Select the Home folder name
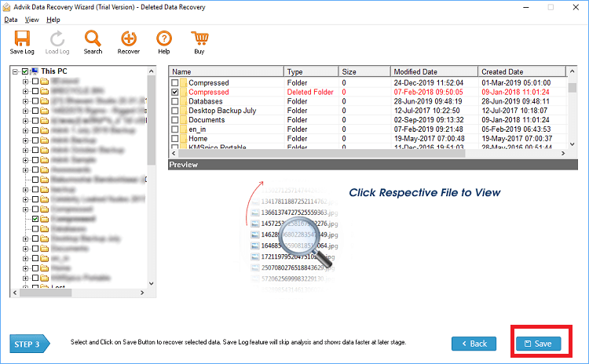589x364 pixels. [198, 139]
